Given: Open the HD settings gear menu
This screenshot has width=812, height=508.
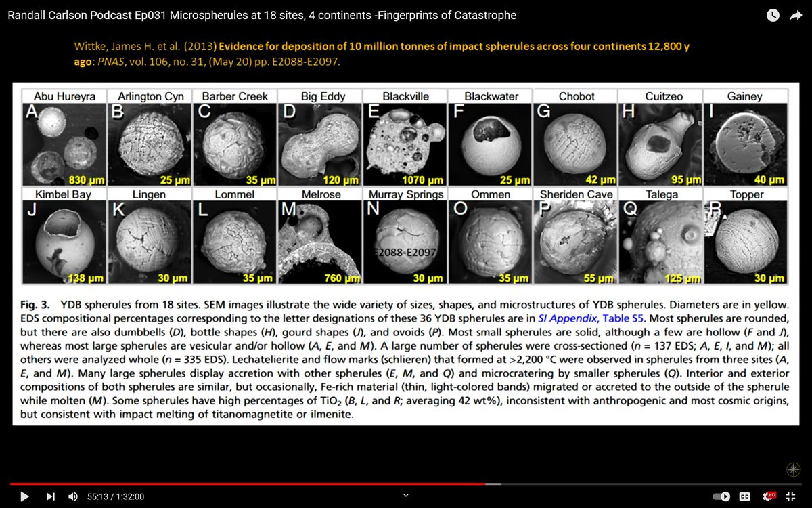Looking at the screenshot, I should pyautogui.click(x=769, y=496).
